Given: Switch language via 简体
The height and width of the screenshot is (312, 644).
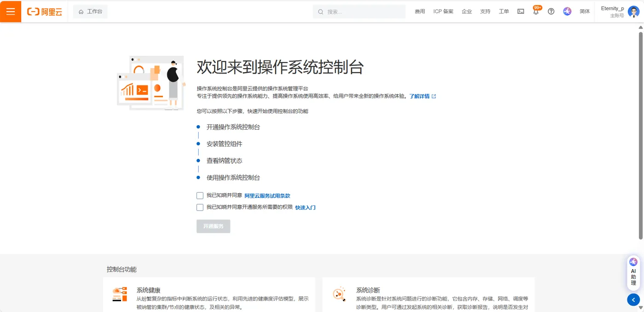Looking at the screenshot, I should (x=585, y=12).
